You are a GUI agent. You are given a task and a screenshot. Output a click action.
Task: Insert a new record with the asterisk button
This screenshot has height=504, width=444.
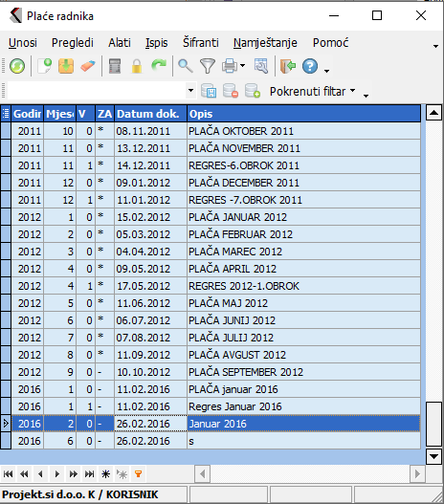click(x=106, y=473)
